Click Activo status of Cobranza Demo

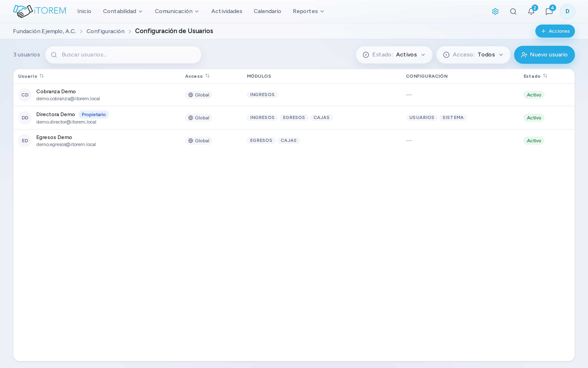(x=534, y=95)
